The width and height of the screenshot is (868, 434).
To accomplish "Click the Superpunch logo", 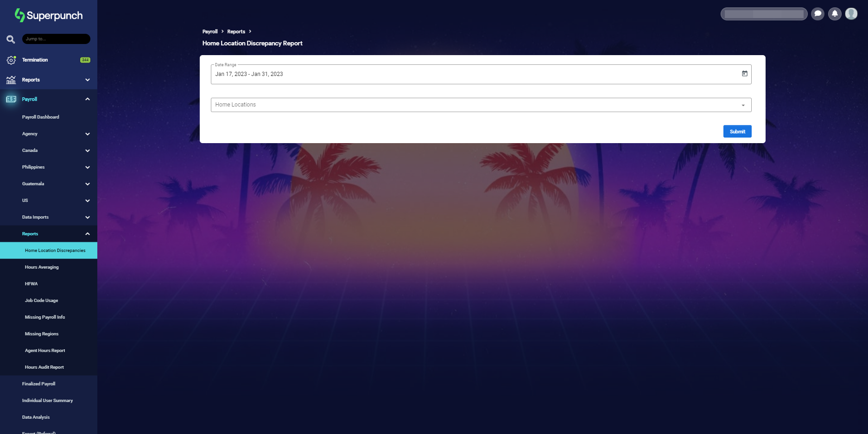I will pos(48,15).
